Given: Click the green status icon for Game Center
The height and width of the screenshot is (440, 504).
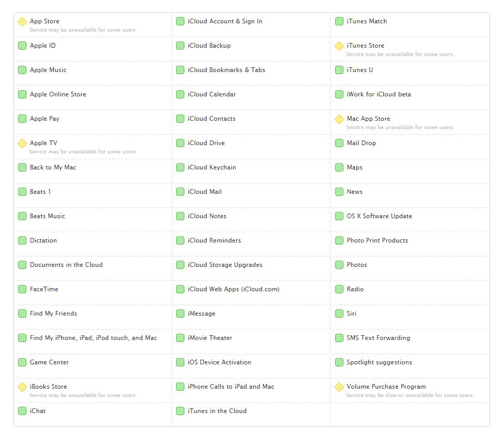Looking at the screenshot, I should pos(22,362).
